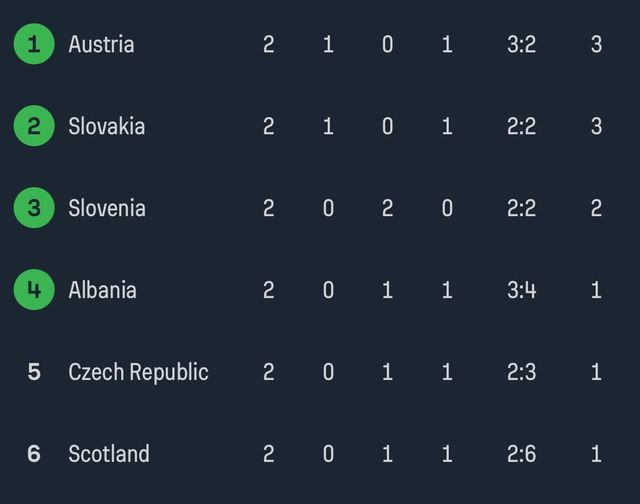Open the Slovakia team page
Viewport: 640px width, 504px height.
pos(107,126)
